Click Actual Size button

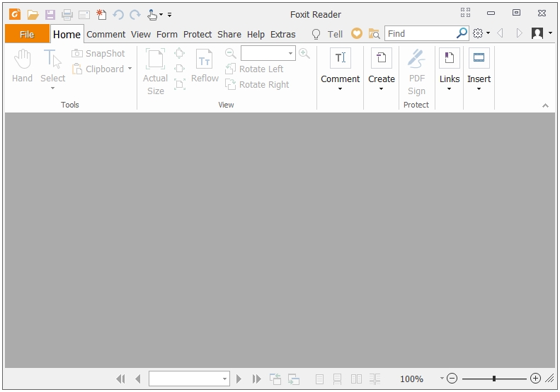coord(155,72)
